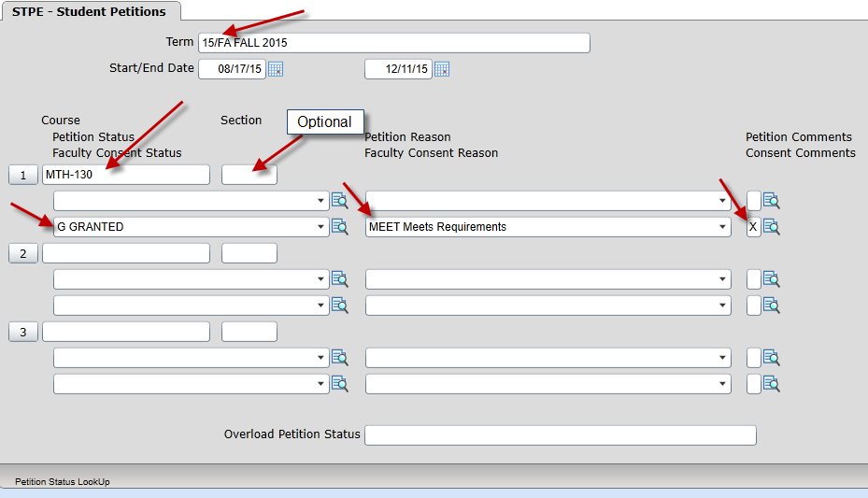Click the Petition Comments box for course 1
This screenshot has width=868, height=498.
click(753, 201)
